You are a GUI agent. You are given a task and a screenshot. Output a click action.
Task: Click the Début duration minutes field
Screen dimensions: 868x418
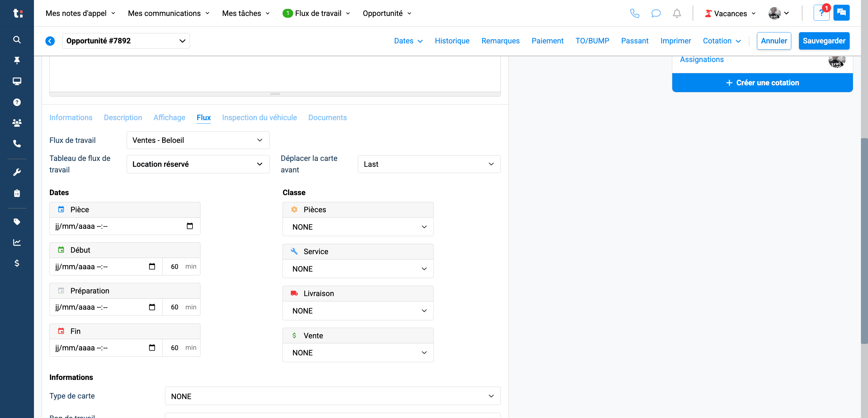174,267
